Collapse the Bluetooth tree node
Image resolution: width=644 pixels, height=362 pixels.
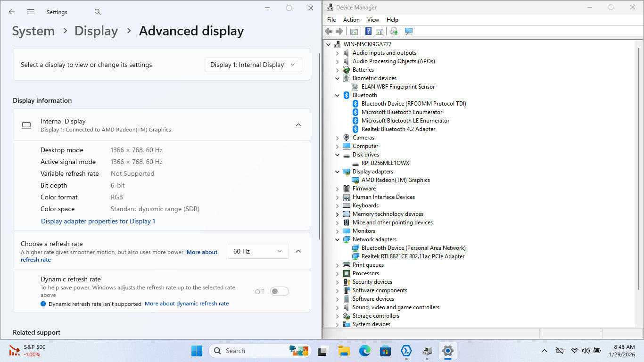pyautogui.click(x=337, y=95)
